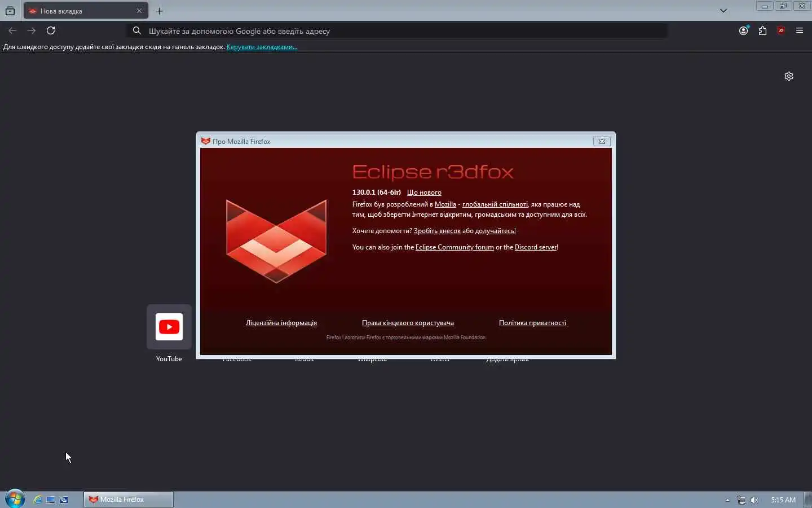This screenshot has width=812, height=508.
Task: Restore down the browser window
Action: coord(783,6)
